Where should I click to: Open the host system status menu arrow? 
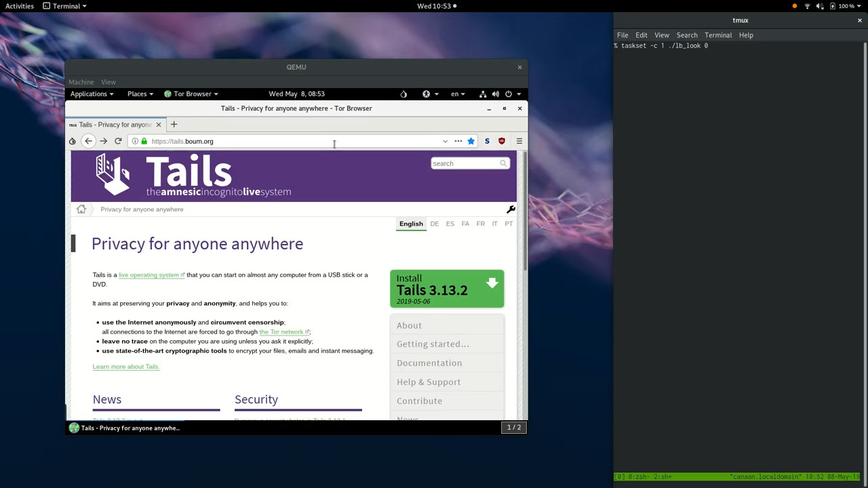(x=859, y=6)
